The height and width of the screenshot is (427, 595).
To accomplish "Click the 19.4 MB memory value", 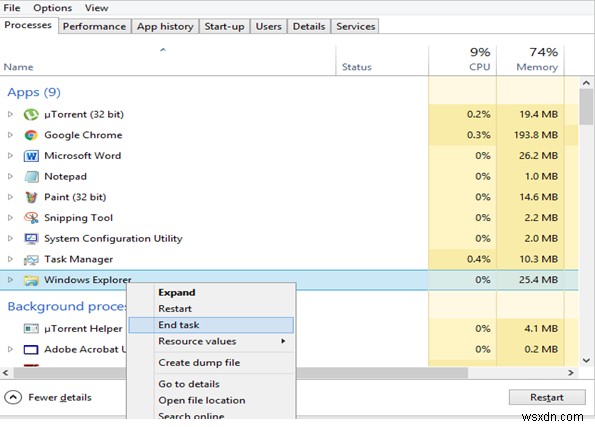I will 538,114.
